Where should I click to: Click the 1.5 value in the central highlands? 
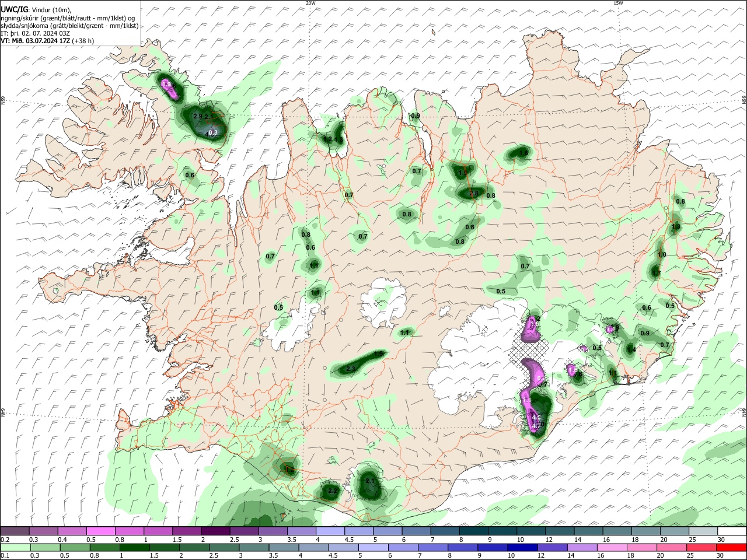point(379,354)
